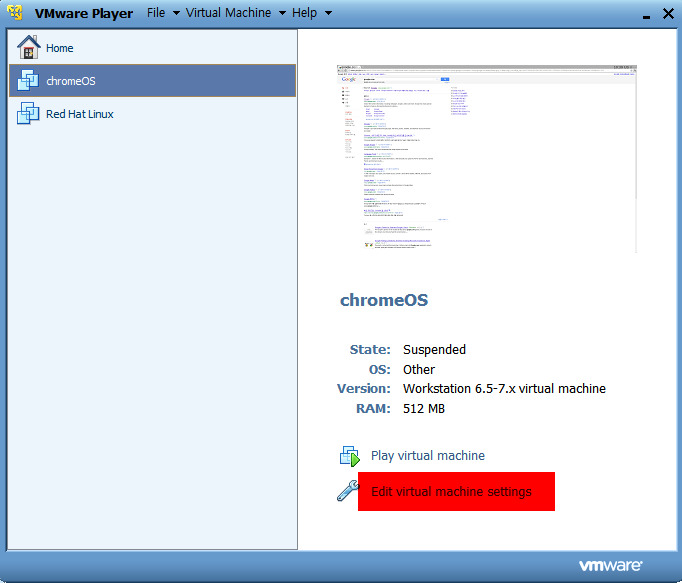This screenshot has width=682, height=583.
Task: Select the chromeOS entry label
Action: (71, 81)
